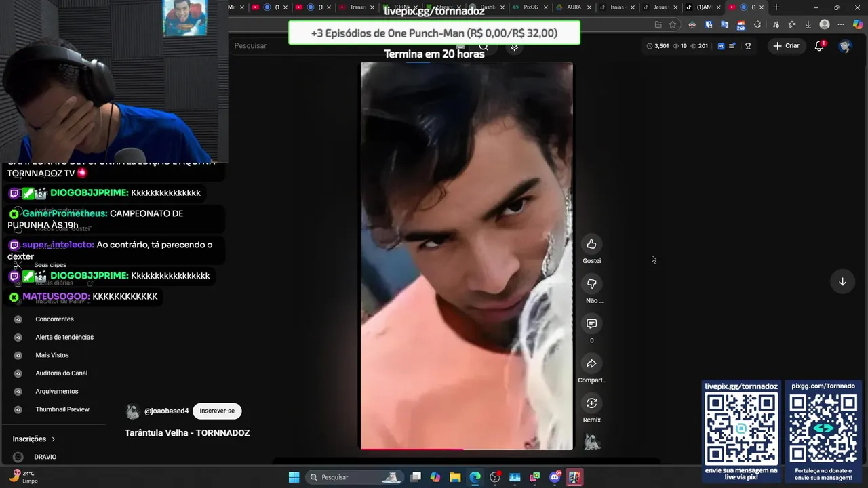Click MATEUSOGOD chat username
Image resolution: width=868 pixels, height=488 pixels.
coord(56,297)
